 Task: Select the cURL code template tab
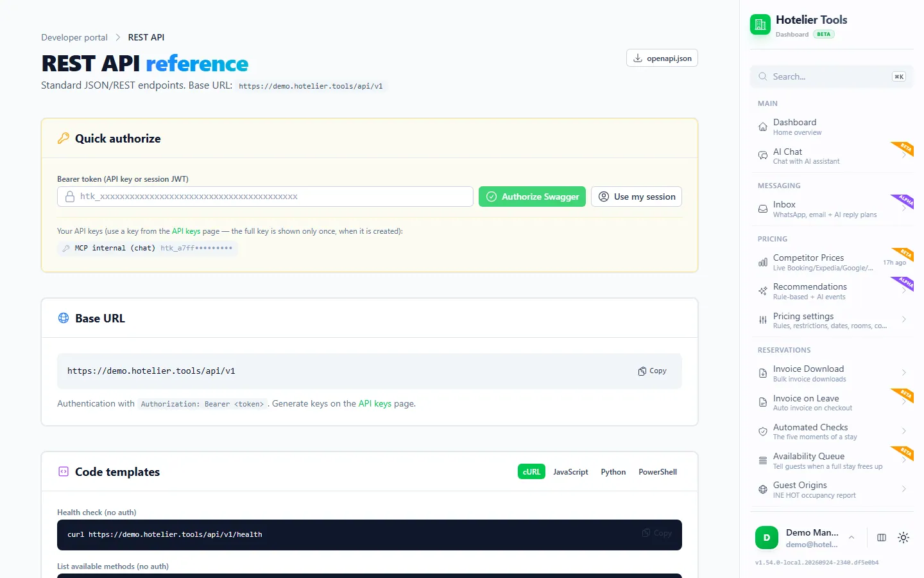pos(531,471)
